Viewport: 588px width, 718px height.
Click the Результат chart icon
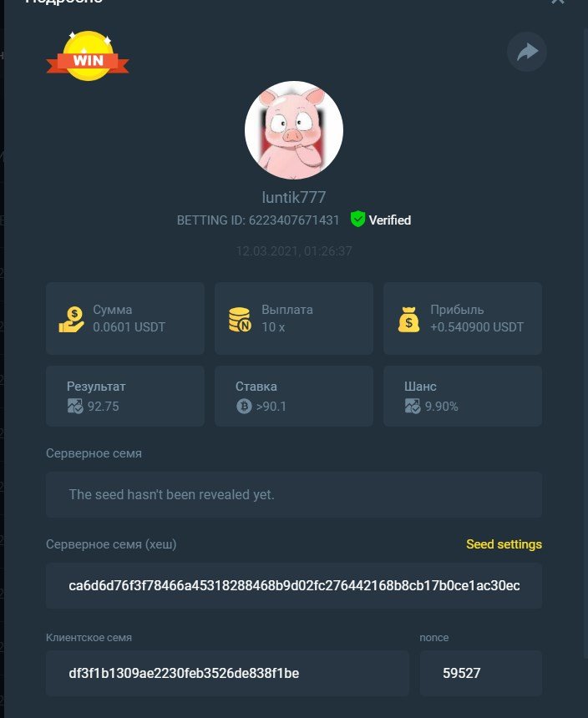coord(75,406)
